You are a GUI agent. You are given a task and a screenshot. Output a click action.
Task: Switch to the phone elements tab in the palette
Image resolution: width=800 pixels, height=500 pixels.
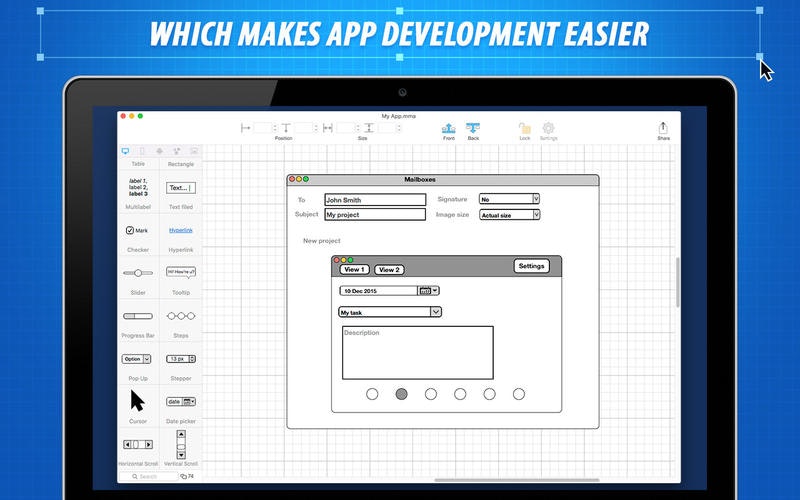[x=142, y=151]
